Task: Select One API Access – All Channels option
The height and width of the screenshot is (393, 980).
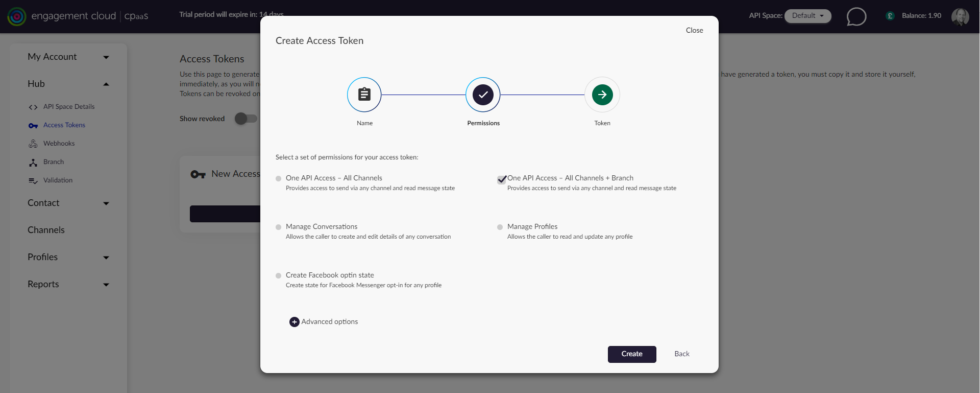Action: point(278,178)
